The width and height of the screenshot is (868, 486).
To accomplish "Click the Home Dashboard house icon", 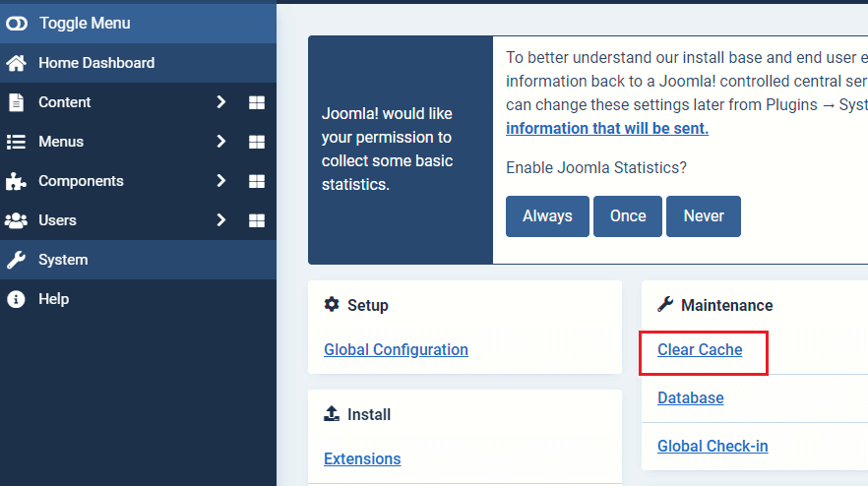I will pos(16,63).
